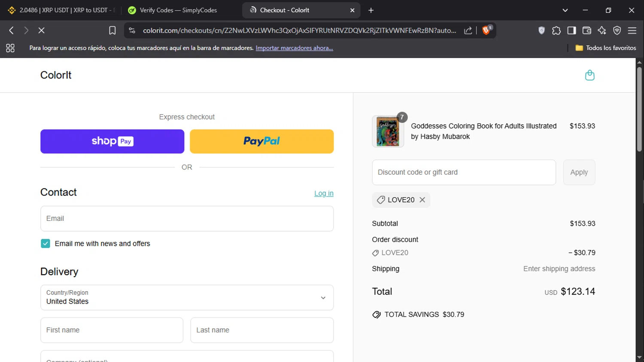Screen dimensions: 644x362
Task: Pay with PayPal button
Action: tap(261, 142)
